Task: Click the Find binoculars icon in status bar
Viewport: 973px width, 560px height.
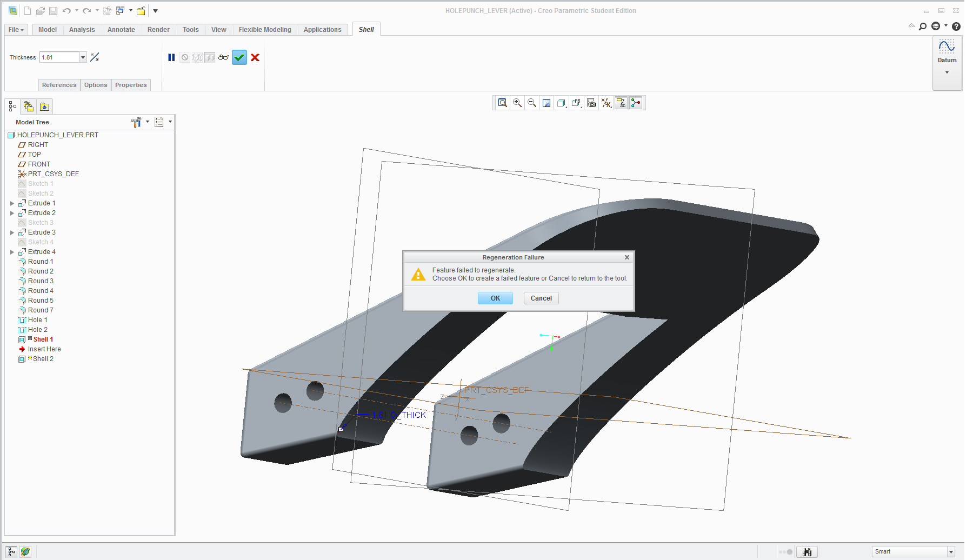Action: coord(807,552)
